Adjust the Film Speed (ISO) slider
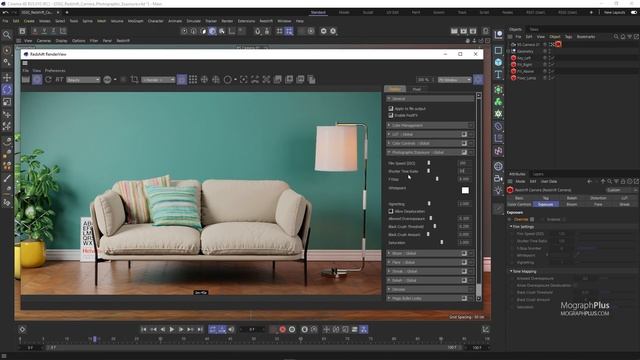 [429, 163]
